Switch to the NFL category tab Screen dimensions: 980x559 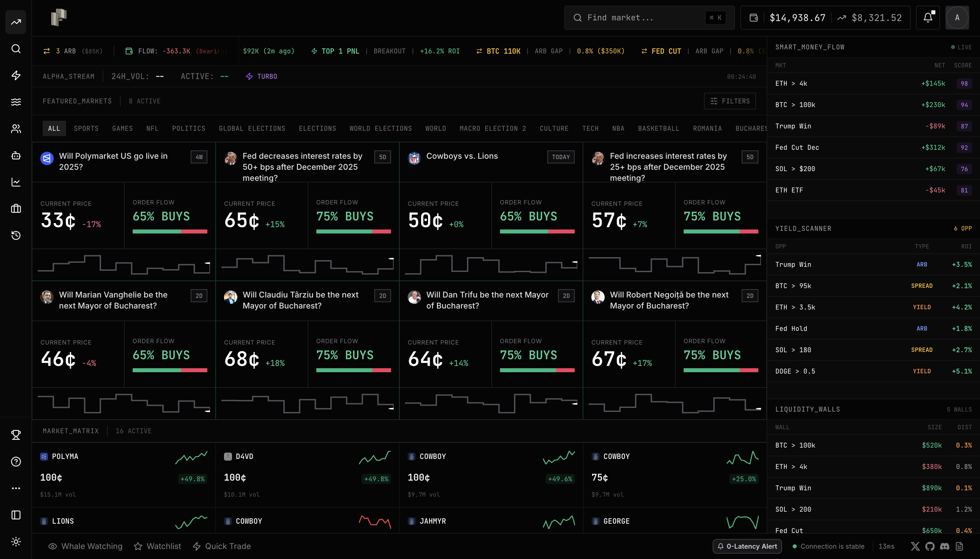[152, 128]
